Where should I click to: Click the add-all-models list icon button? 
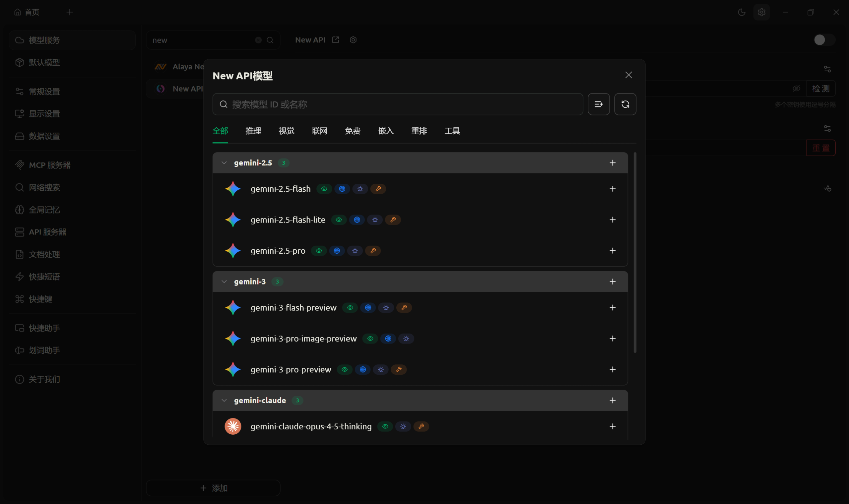click(598, 104)
